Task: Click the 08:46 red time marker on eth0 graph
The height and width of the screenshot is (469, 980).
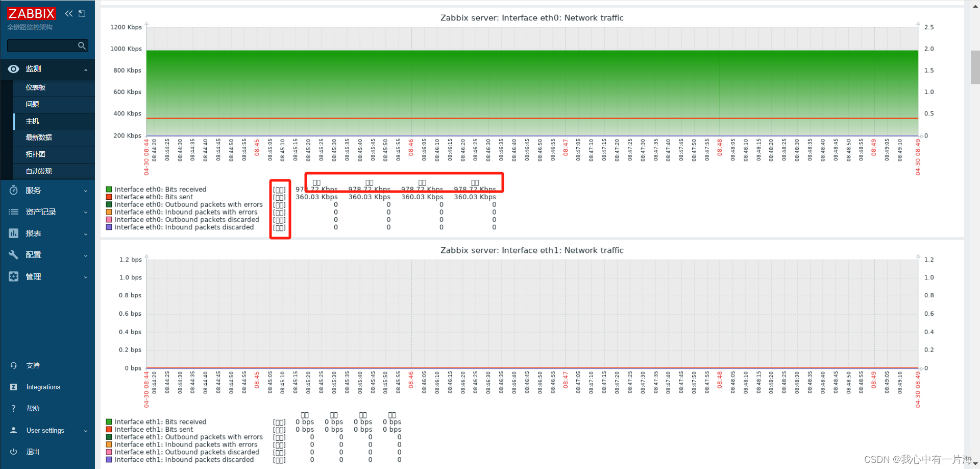Action: pyautogui.click(x=411, y=147)
